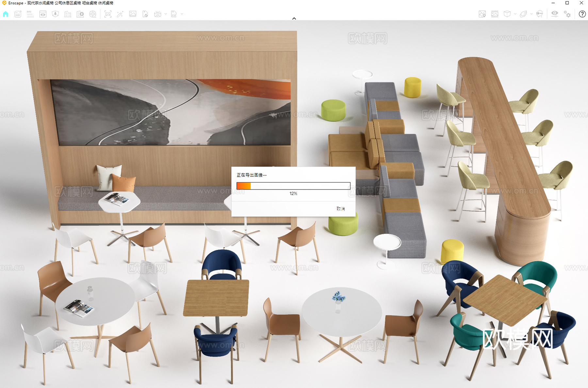
Task: Expand the EXE export dropdown arrow
Action: click(x=182, y=14)
